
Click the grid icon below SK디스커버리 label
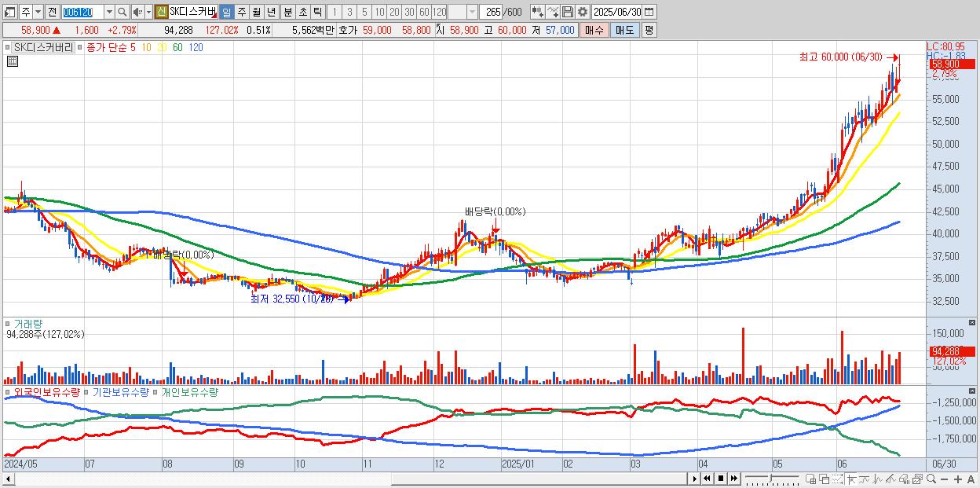pyautogui.click(x=12, y=61)
